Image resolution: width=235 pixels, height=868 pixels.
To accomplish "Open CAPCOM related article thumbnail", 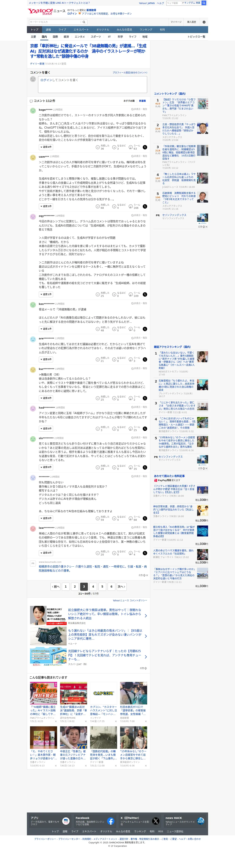I will click(x=103, y=693).
